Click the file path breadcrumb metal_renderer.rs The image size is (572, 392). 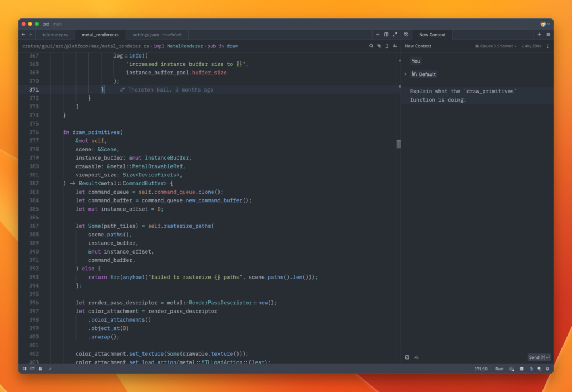85,46
